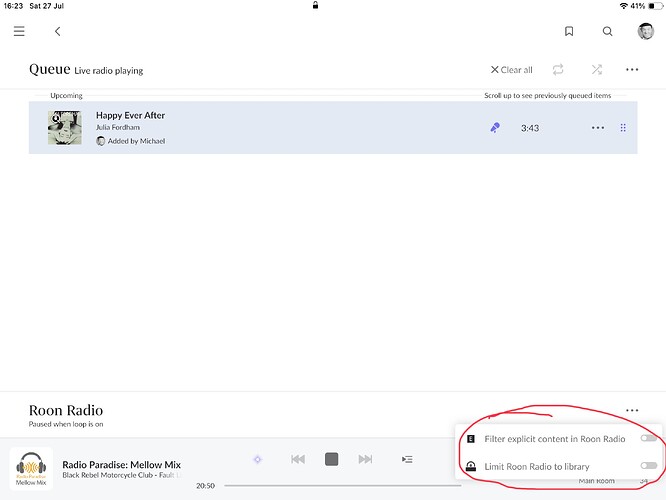Go back with the left arrow
Screen dimensions: 666x500
point(57,31)
